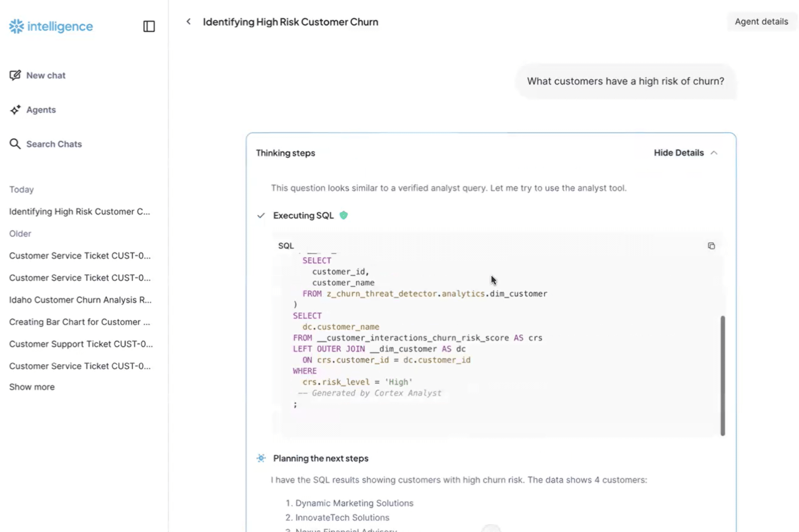The width and height of the screenshot is (799, 532).
Task: Click the verified shield icon next to Executing SQL
Action: tap(344, 215)
